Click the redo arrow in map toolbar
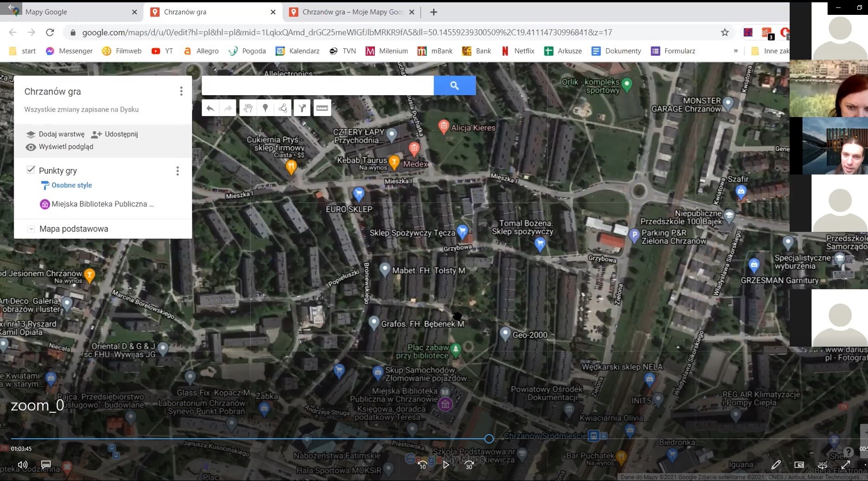Image resolution: width=868 pixels, height=481 pixels. coord(228,108)
